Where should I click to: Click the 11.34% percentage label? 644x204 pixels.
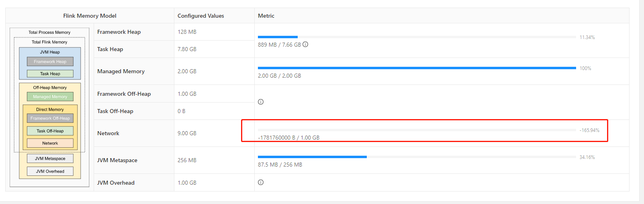click(x=587, y=37)
